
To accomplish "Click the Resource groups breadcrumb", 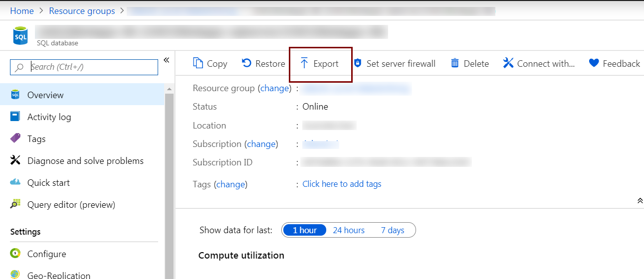I will tap(82, 11).
